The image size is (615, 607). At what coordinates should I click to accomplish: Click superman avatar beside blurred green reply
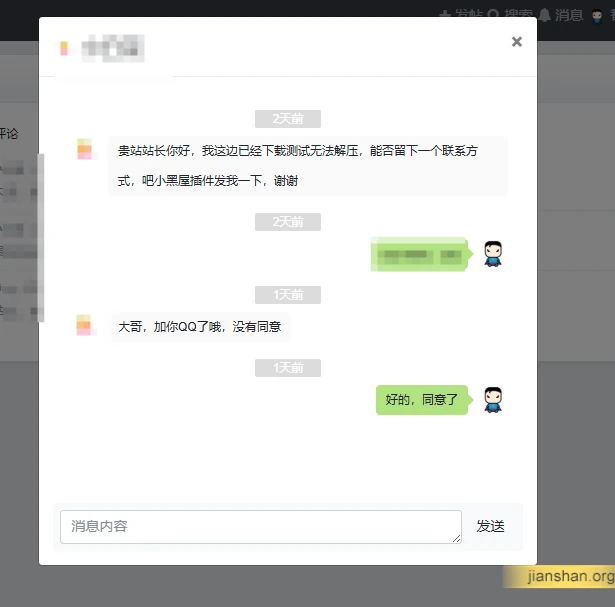coord(493,254)
